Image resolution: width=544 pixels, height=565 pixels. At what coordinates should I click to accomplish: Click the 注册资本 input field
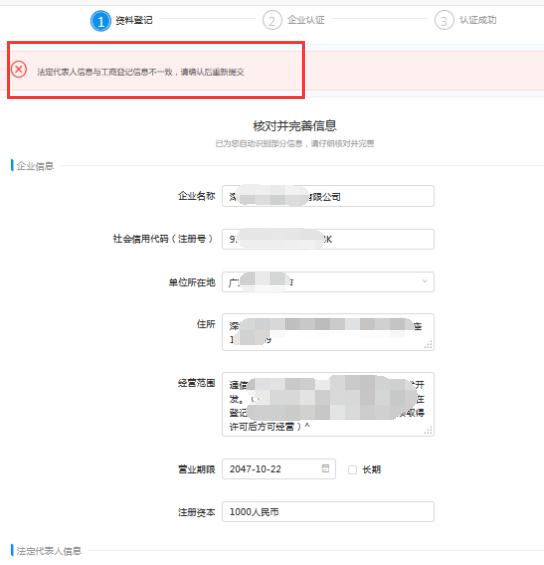coord(328,511)
